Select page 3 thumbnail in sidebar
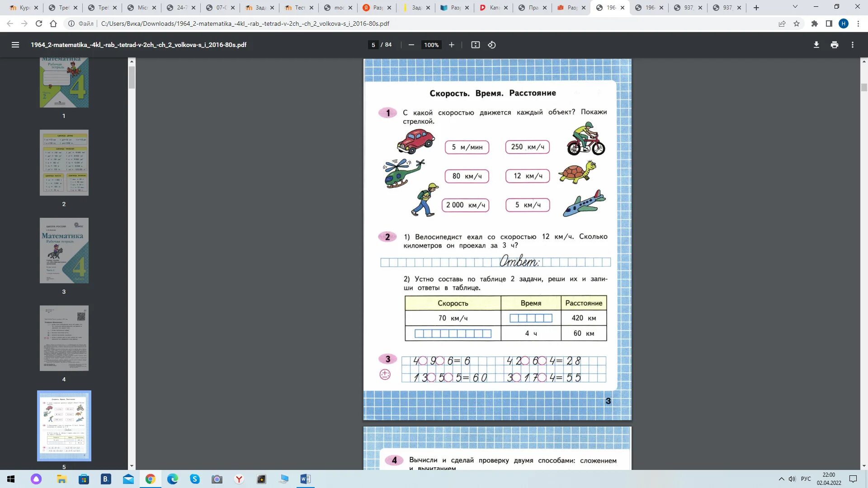The image size is (868, 488). point(64,251)
